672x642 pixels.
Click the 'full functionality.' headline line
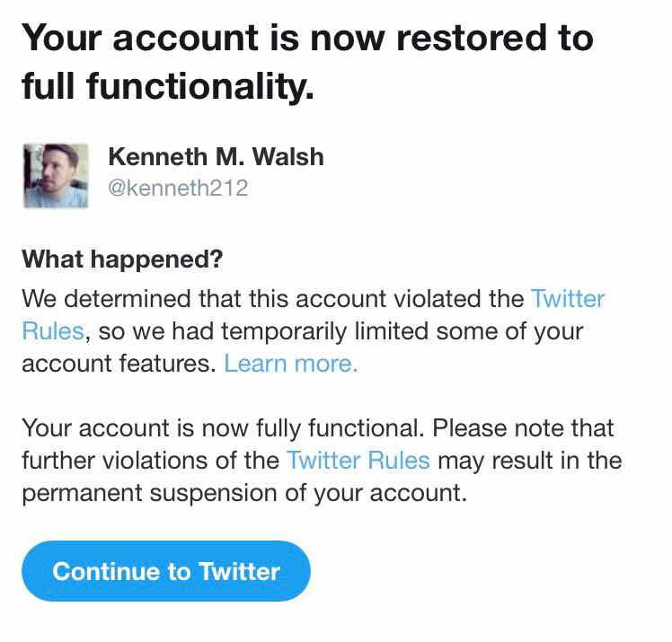168,85
